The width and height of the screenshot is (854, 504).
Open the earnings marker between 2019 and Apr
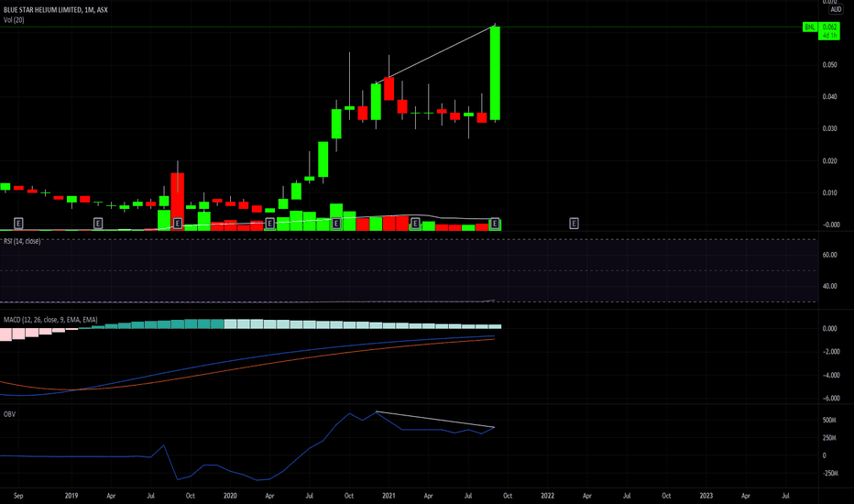(x=98, y=224)
